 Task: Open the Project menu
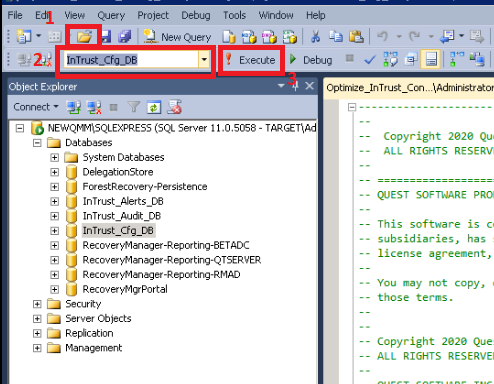coord(153,15)
